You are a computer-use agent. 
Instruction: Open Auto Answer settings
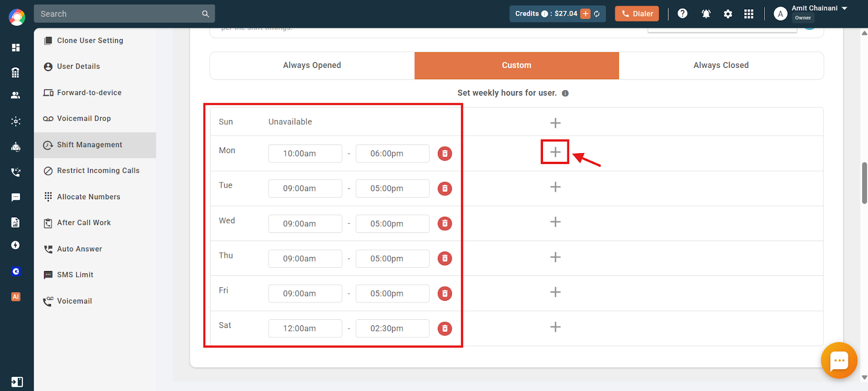(x=95, y=249)
